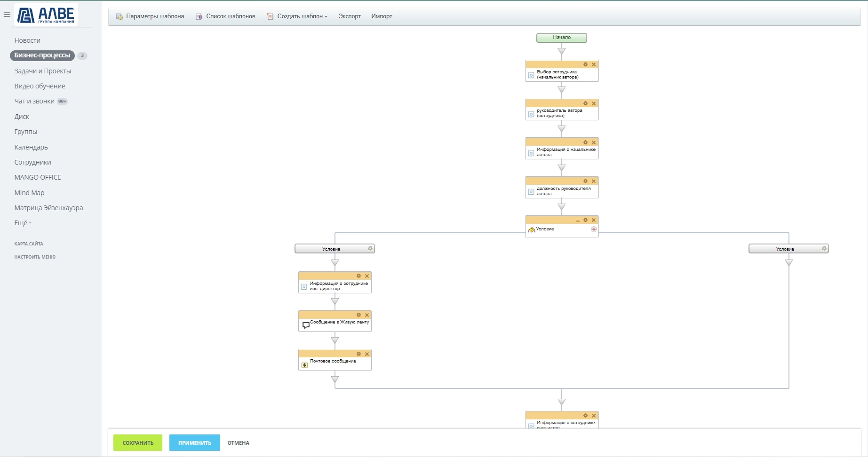Open Параметры шаблона
Viewport: 868px width, 457px height.
click(150, 16)
